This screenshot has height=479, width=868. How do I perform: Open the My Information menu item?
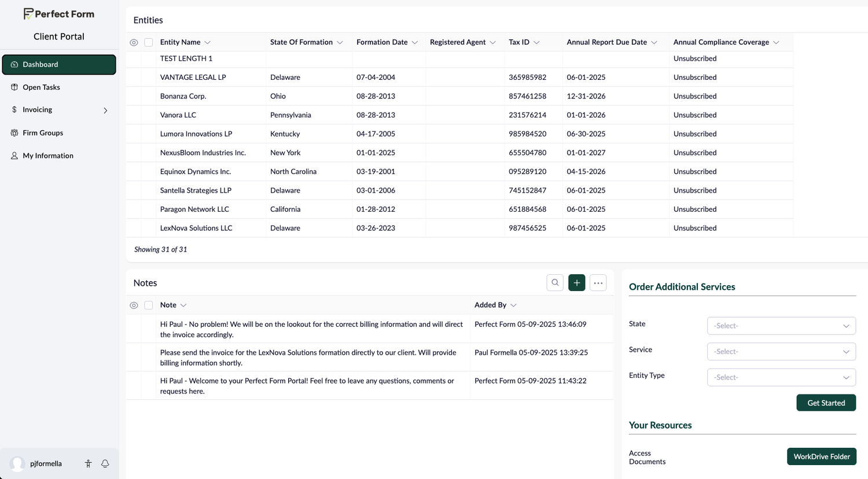pyautogui.click(x=59, y=156)
